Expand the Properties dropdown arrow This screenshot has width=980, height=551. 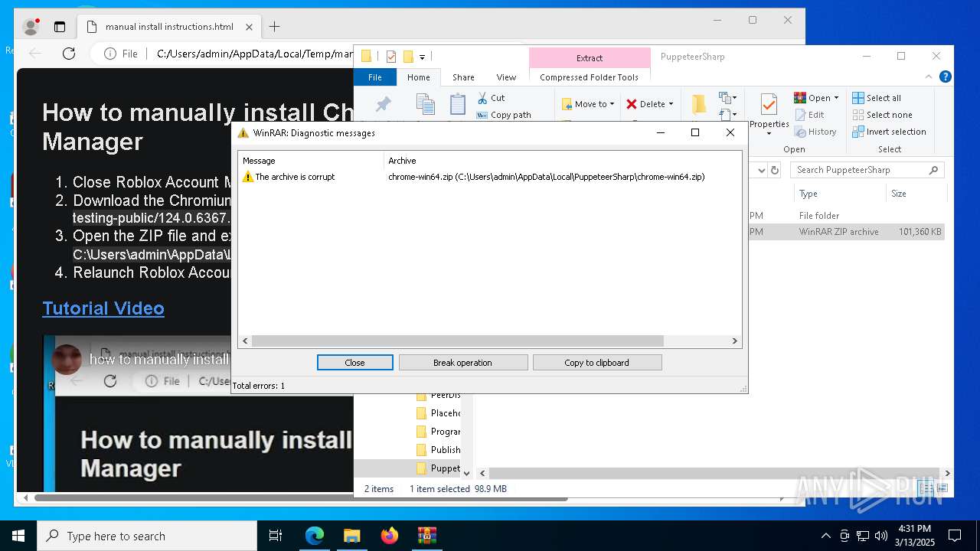(x=769, y=134)
